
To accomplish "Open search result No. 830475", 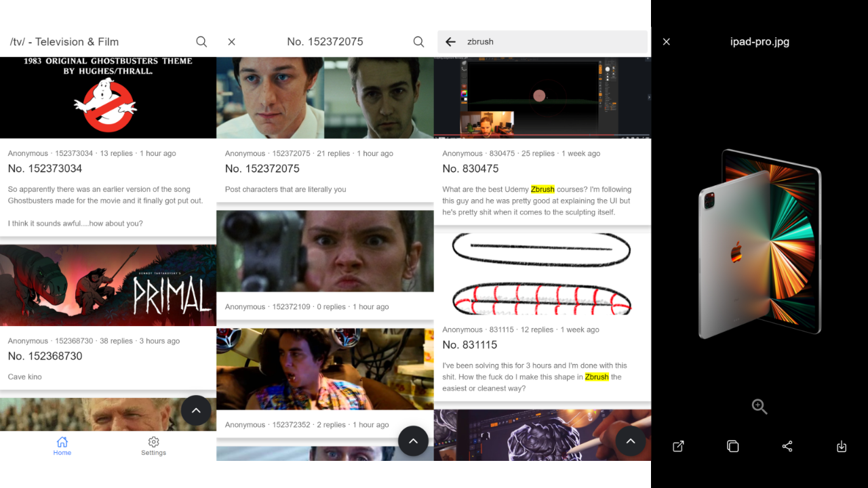I will pos(470,169).
